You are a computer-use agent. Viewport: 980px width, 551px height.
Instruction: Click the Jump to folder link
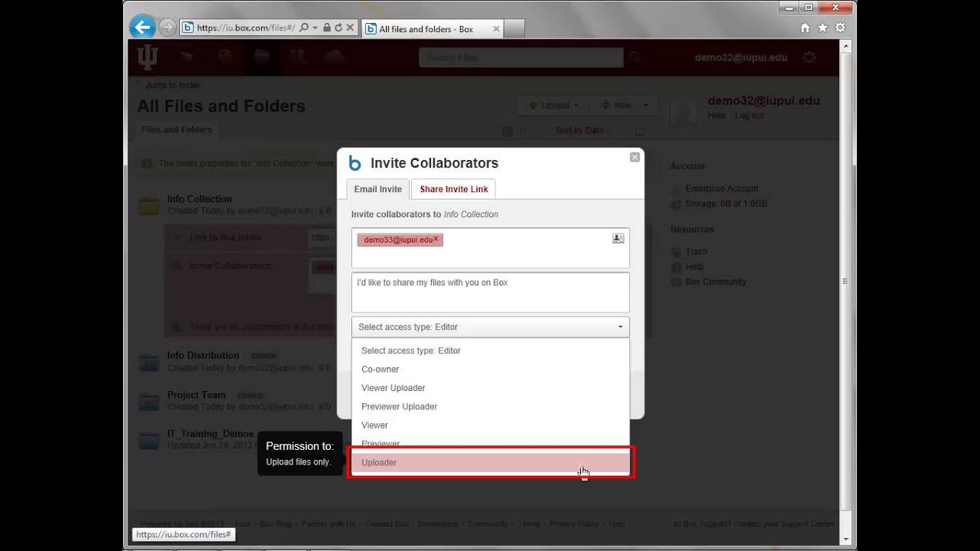pyautogui.click(x=173, y=85)
